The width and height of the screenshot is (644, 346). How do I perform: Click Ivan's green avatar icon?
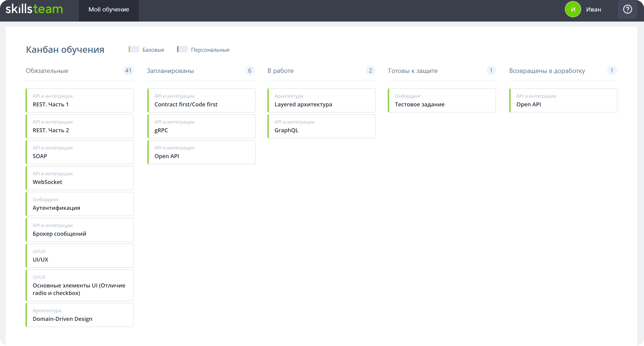pyautogui.click(x=573, y=10)
